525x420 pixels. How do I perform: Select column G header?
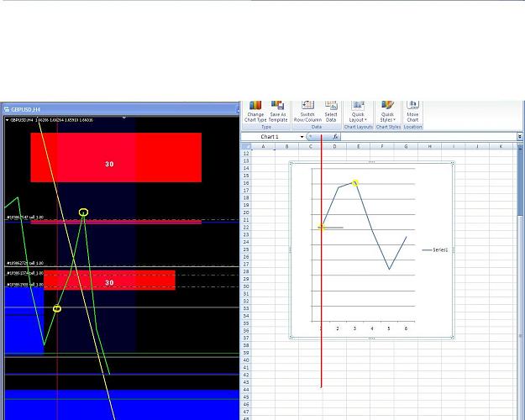(x=406, y=146)
